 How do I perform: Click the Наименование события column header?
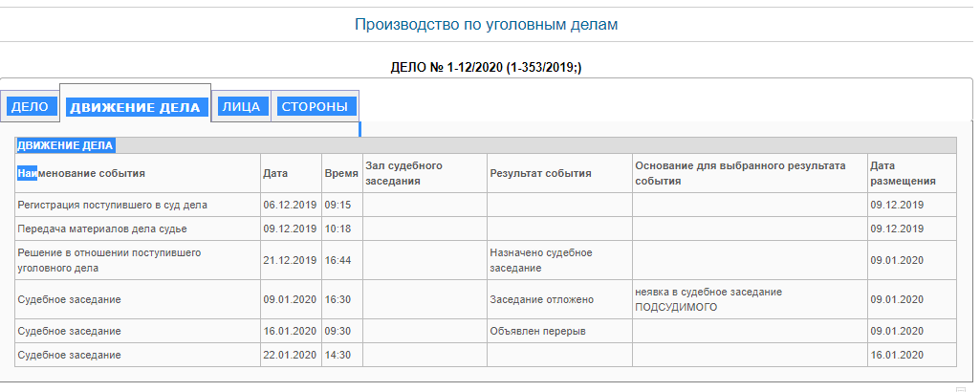(x=81, y=173)
